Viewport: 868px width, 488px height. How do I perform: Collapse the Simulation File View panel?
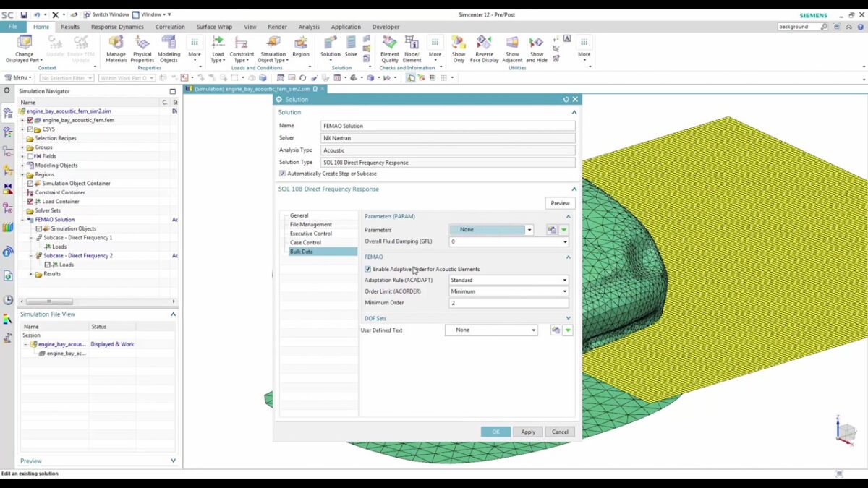(173, 314)
